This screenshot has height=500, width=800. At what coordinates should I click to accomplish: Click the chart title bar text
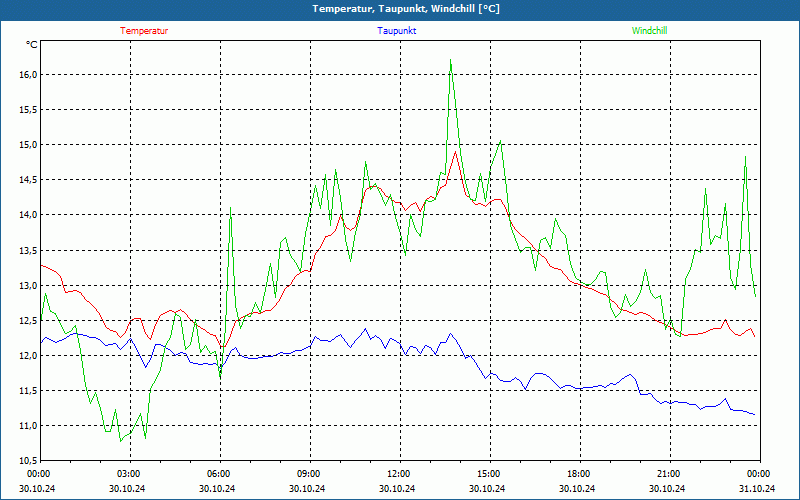coord(400,9)
